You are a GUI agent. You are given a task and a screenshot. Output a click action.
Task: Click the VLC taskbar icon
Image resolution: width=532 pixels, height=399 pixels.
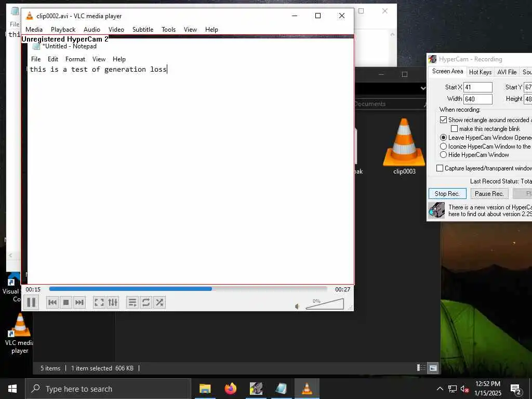coord(307,389)
